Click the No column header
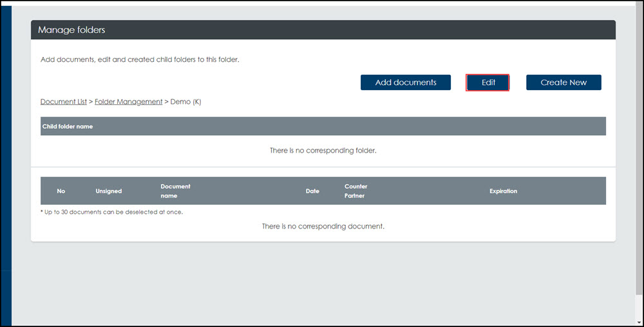Viewport: 644px width, 327px height. (x=61, y=191)
